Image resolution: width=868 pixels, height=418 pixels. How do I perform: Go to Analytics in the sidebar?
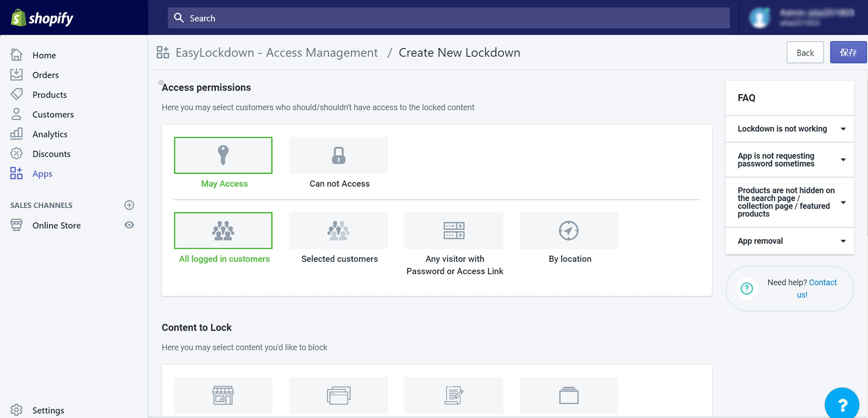click(x=49, y=134)
